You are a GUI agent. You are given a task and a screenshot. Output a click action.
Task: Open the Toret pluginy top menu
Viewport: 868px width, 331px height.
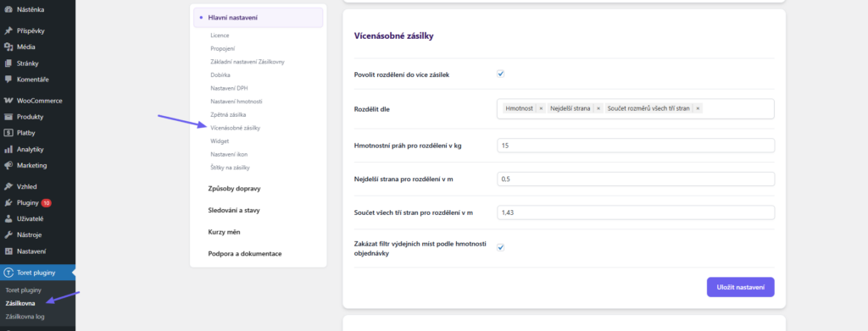[37, 272]
